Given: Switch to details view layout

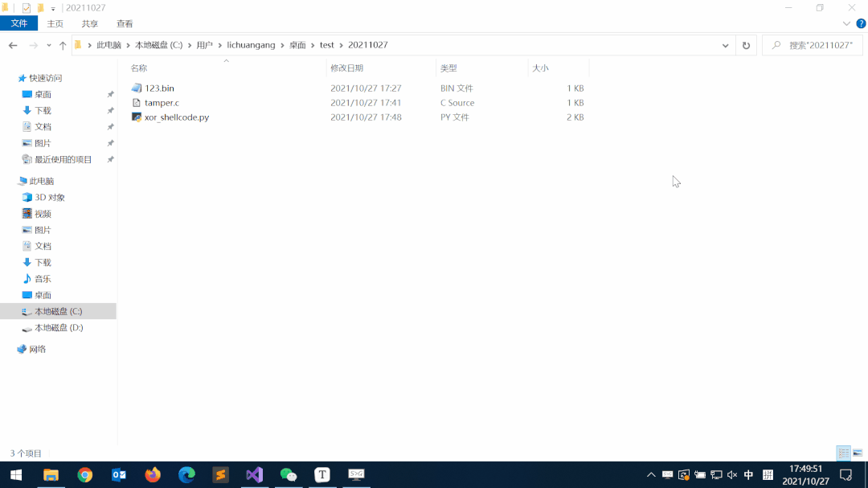Looking at the screenshot, I should 843,453.
